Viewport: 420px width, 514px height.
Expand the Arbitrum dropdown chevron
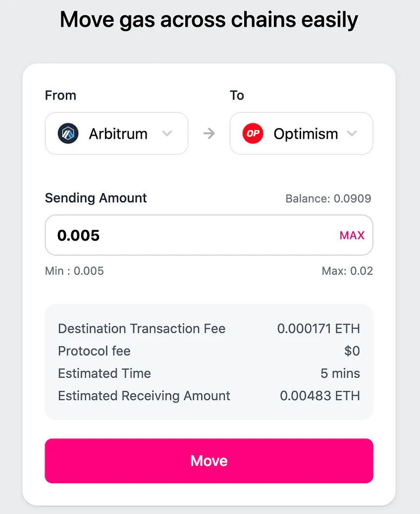pyautogui.click(x=167, y=133)
